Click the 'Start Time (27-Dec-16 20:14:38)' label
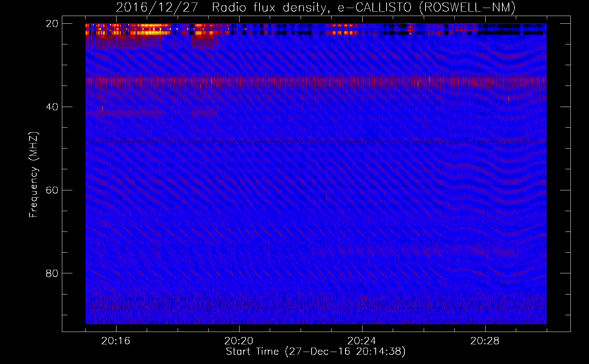Image resolution: width=589 pixels, height=364 pixels. (316, 352)
